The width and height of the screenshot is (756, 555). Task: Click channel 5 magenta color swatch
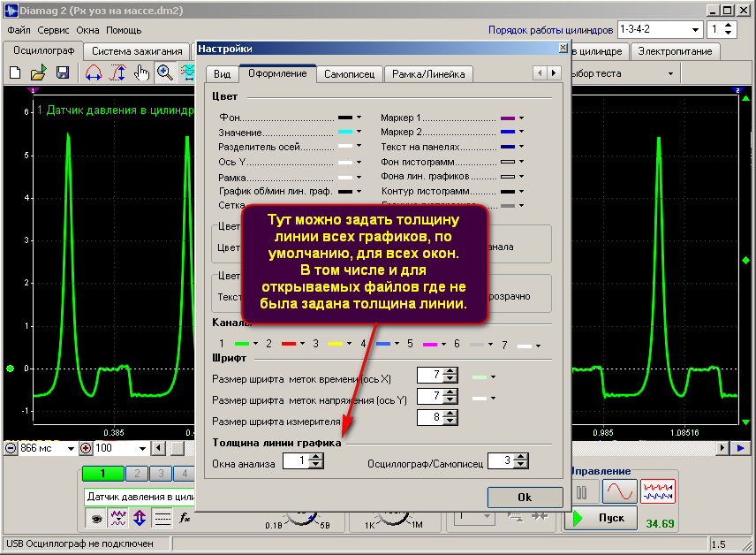[x=430, y=344]
